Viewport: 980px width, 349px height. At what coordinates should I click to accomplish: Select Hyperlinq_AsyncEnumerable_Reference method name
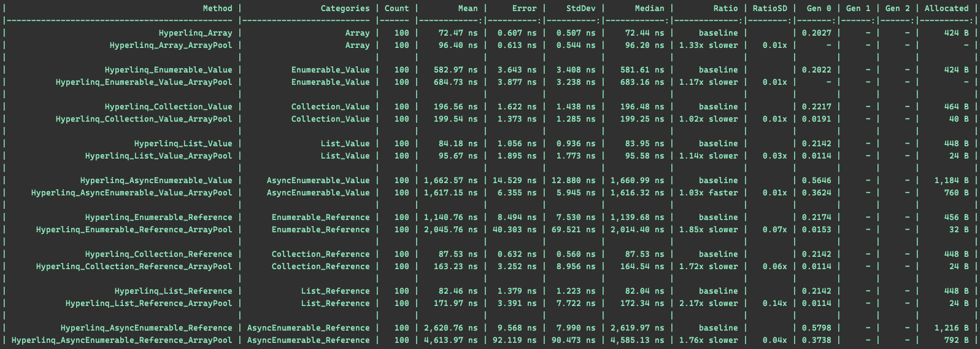pyautogui.click(x=147, y=328)
